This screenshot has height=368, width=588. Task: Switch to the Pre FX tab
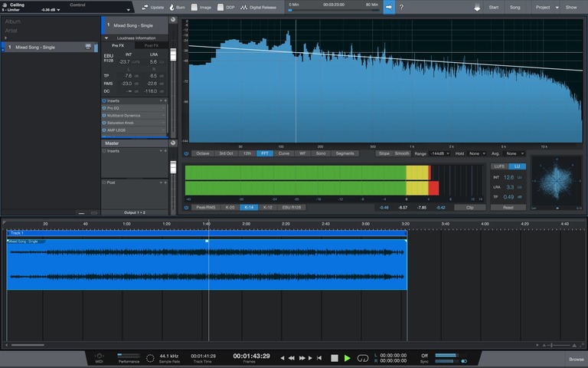coord(118,45)
